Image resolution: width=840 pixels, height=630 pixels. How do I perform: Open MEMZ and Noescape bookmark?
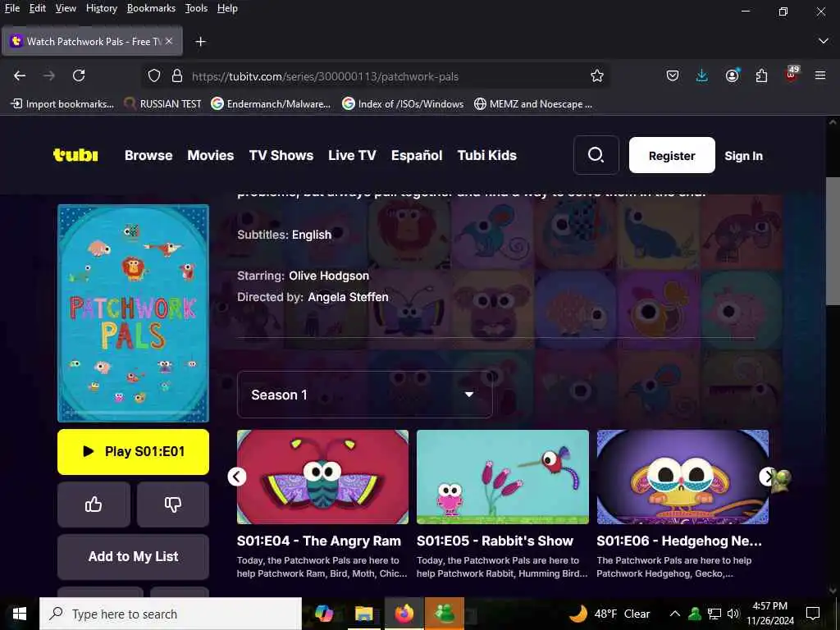(533, 104)
